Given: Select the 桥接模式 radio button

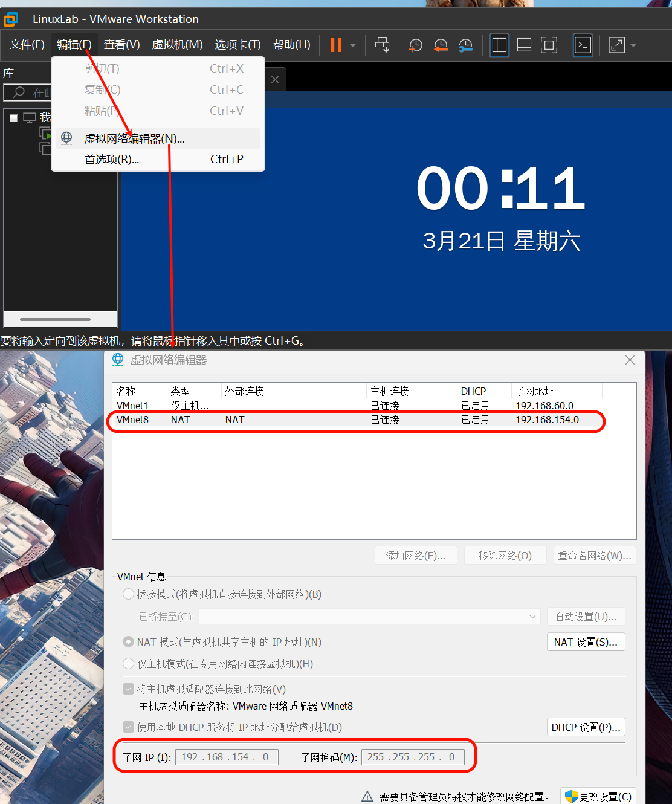Looking at the screenshot, I should point(128,594).
